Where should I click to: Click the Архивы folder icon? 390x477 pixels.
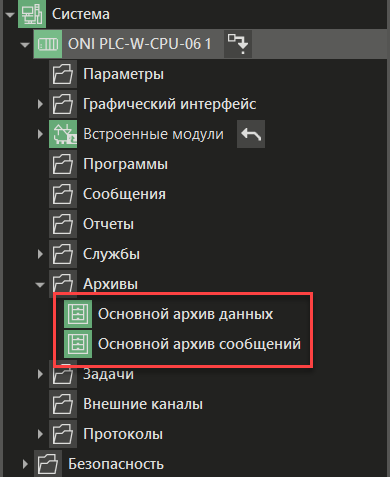click(x=63, y=283)
